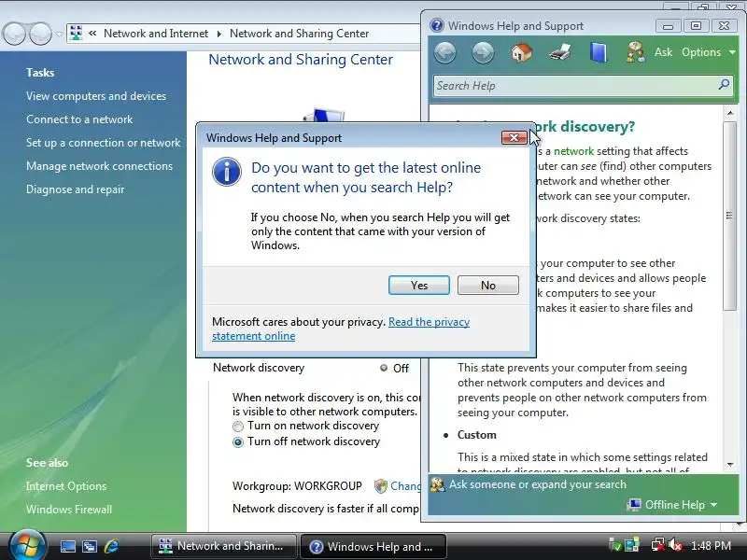Click Switch between windows quick launch icon
The height and width of the screenshot is (560, 747).
click(x=89, y=546)
